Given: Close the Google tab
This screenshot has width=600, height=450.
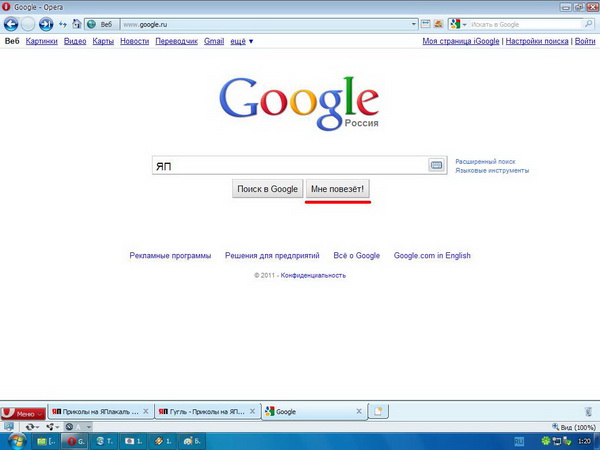Looking at the screenshot, I should pyautogui.click(x=359, y=411).
